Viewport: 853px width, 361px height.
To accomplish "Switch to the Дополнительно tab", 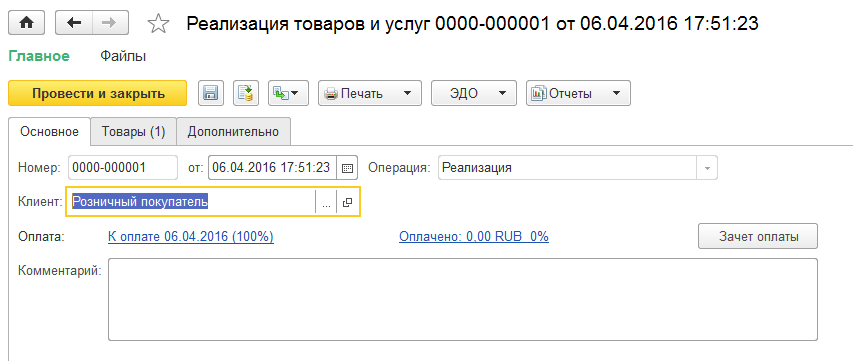I will pos(233,132).
